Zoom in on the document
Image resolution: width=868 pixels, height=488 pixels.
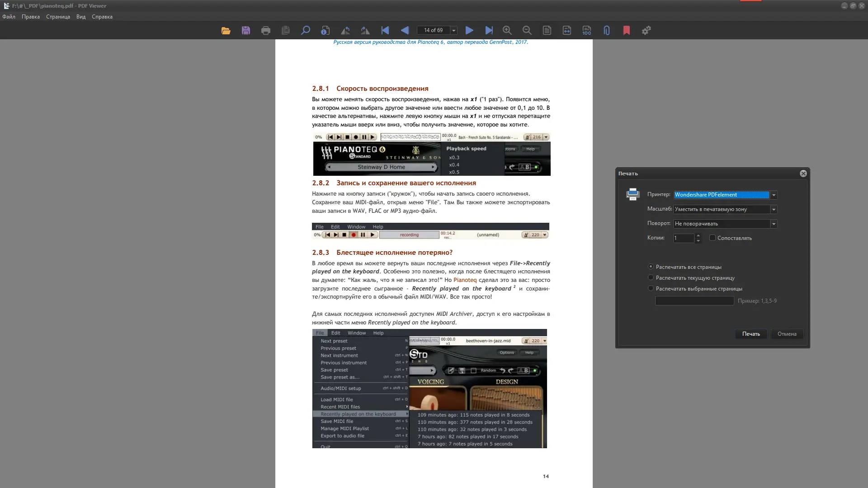pos(507,30)
